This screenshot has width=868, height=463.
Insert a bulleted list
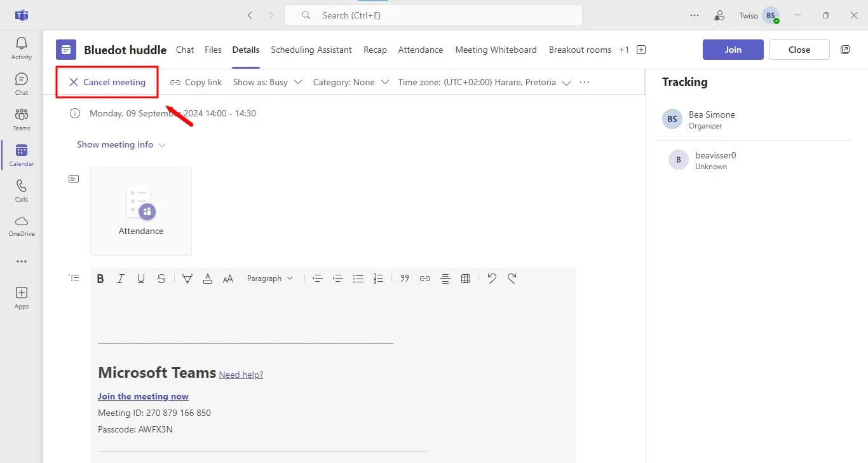click(358, 279)
